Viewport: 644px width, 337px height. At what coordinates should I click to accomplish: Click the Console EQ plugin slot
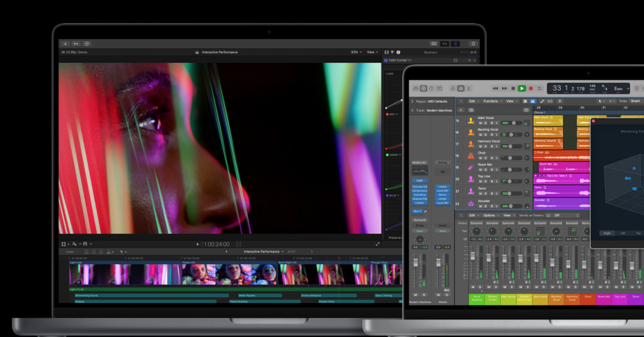point(420,187)
